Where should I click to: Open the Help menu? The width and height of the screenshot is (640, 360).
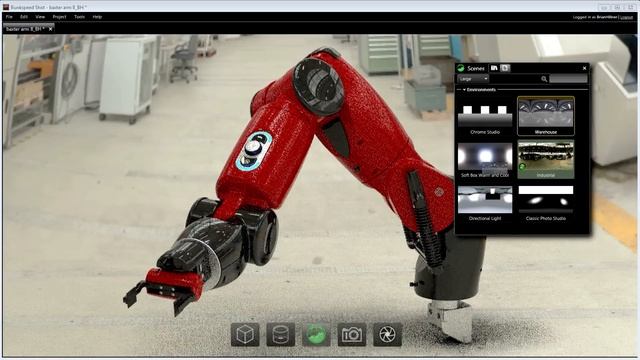point(97,17)
